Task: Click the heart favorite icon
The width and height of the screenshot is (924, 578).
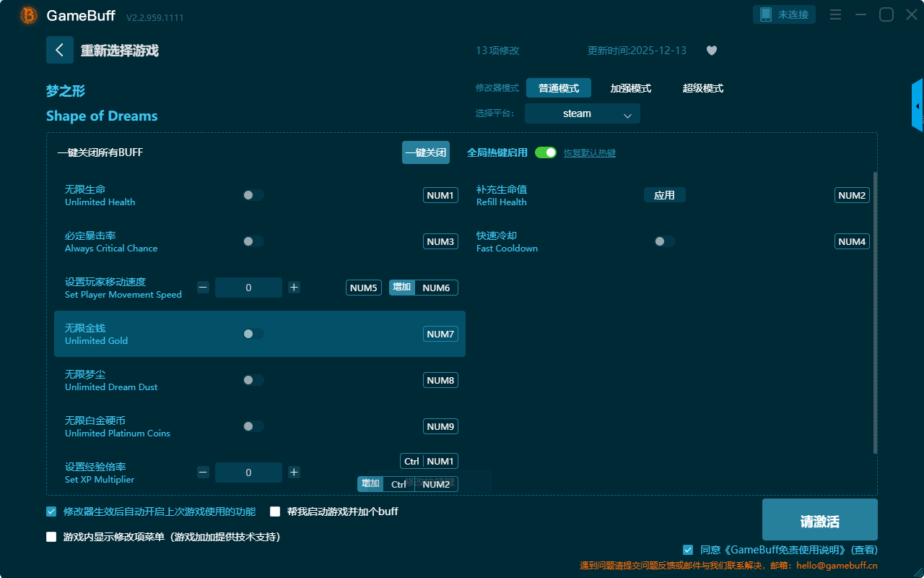Action: 711,51
